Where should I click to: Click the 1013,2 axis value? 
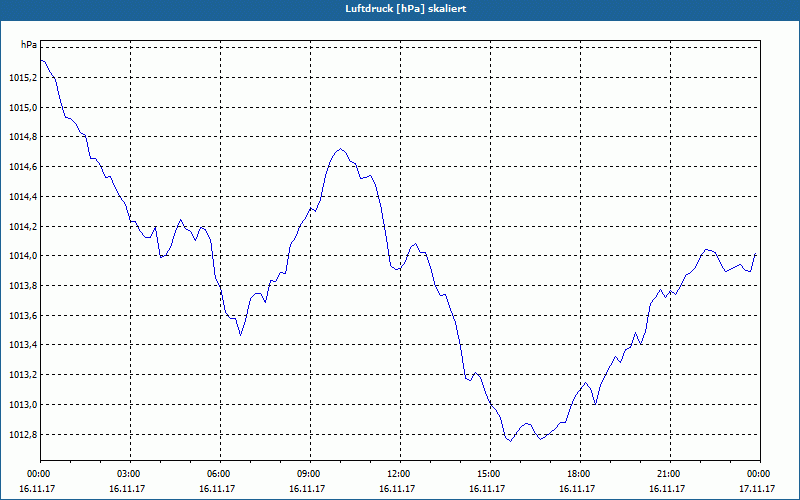click(23, 375)
